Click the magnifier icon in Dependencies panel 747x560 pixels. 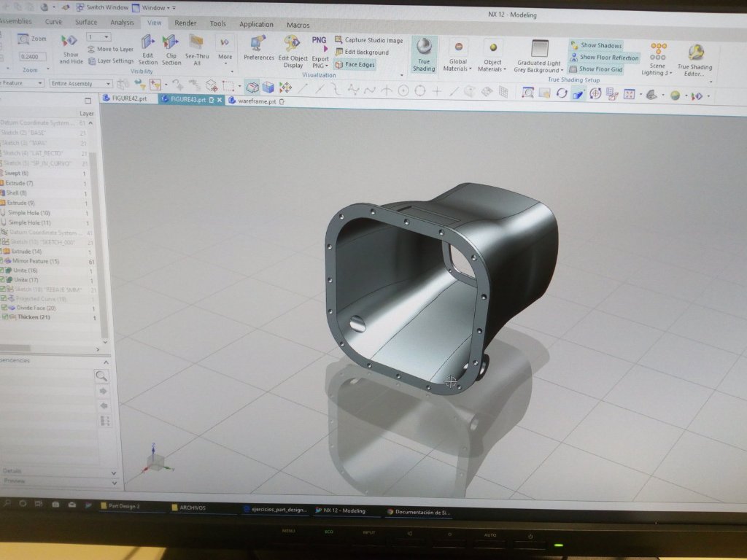(x=101, y=376)
